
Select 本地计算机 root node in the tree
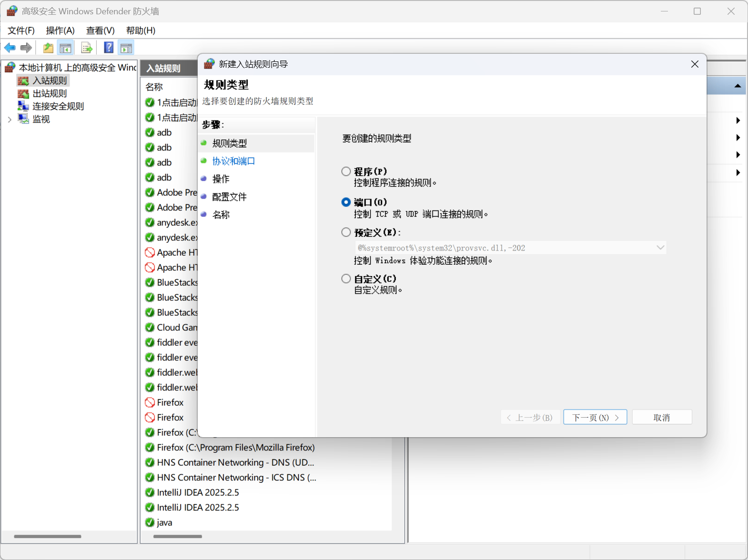pyautogui.click(x=77, y=68)
